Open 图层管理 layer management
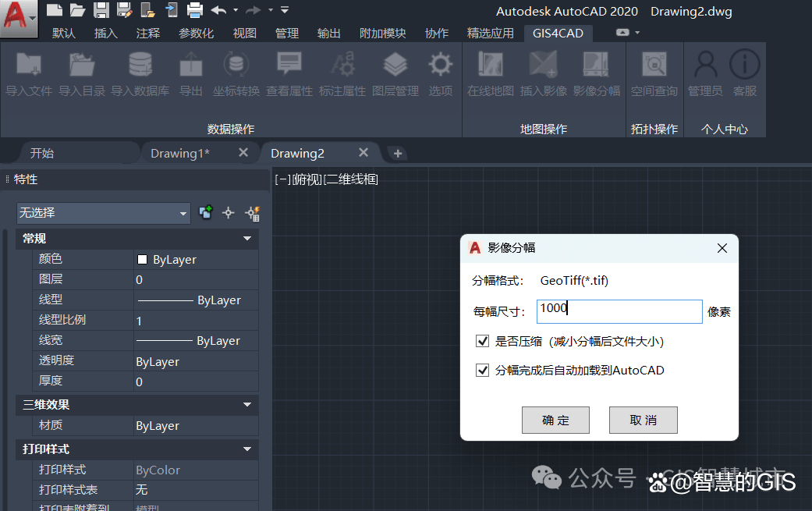812x511 pixels. [x=395, y=66]
